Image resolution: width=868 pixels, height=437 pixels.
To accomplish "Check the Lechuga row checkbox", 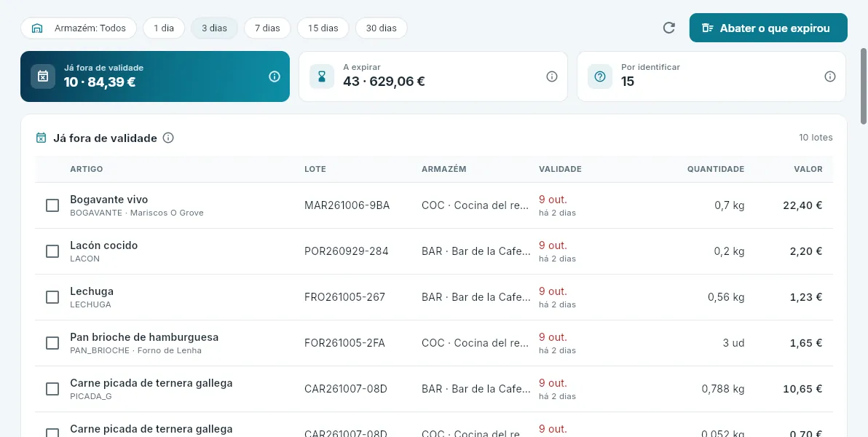I will click(x=52, y=297).
